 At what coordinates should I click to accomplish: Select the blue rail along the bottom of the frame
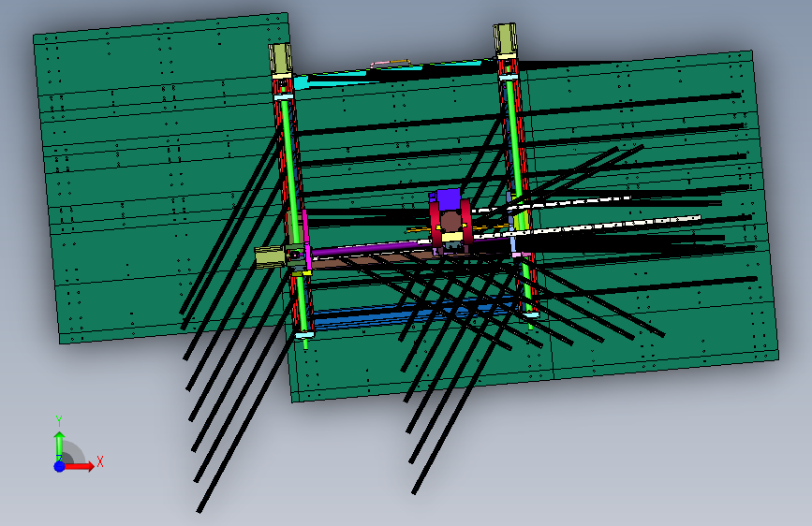[x=409, y=314]
